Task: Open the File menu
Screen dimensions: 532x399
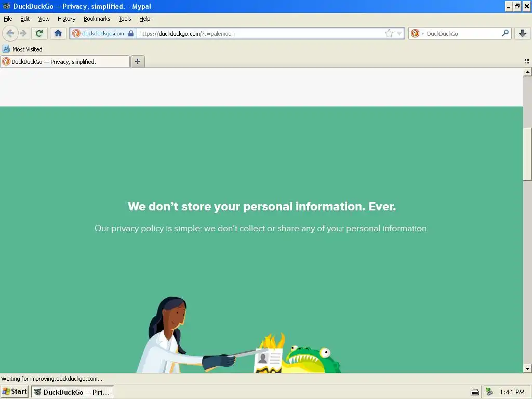Action: pyautogui.click(x=8, y=19)
